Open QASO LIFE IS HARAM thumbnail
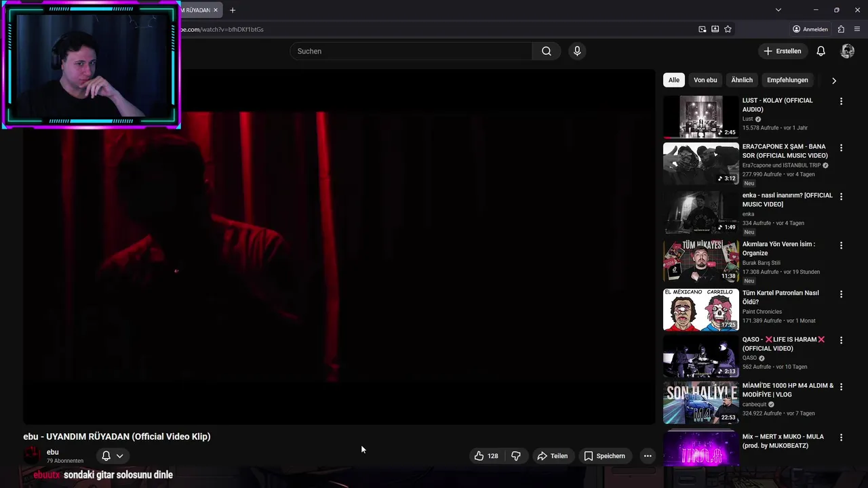 coord(701,356)
